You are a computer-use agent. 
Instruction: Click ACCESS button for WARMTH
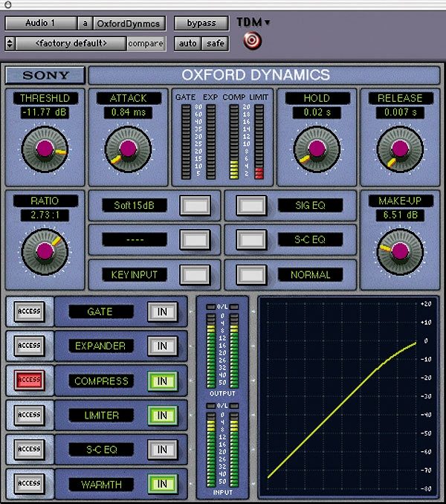[x=29, y=483]
